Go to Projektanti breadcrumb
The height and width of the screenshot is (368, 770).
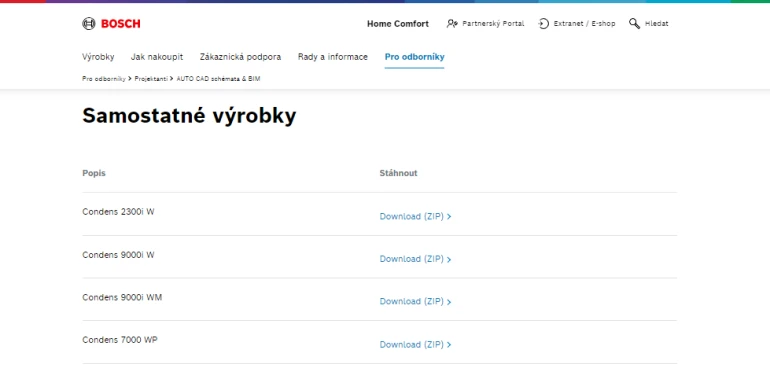tap(151, 79)
